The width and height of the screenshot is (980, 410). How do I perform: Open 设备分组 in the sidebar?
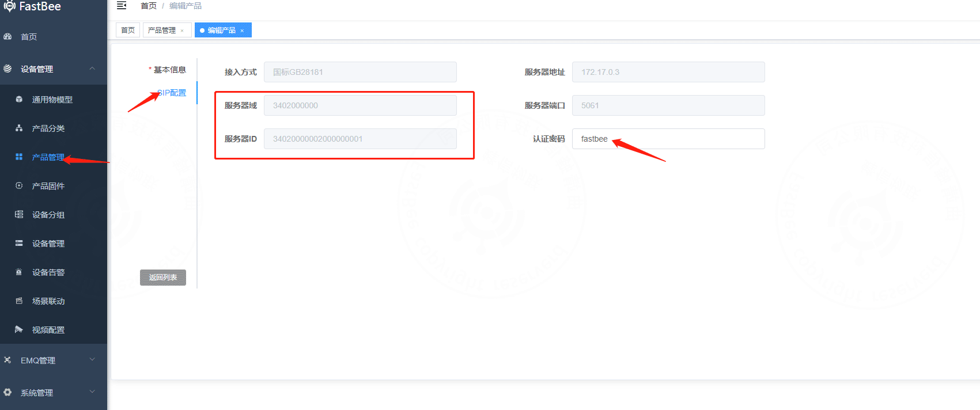(48, 215)
